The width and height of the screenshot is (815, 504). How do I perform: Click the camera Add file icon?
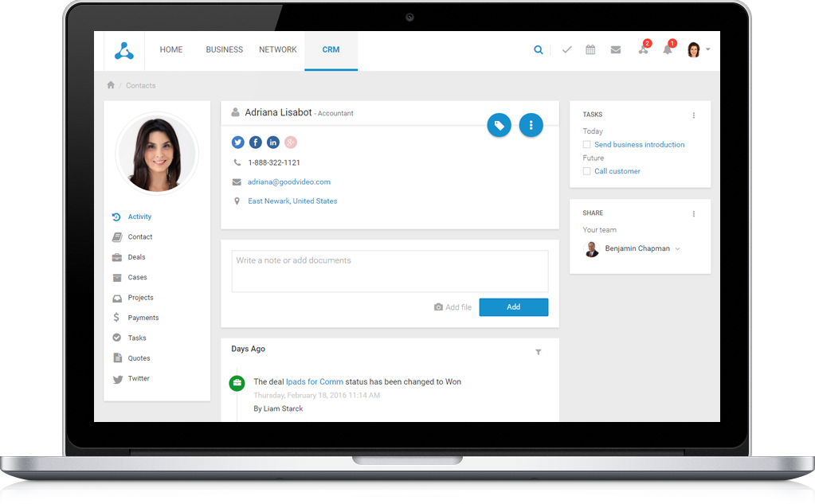[x=438, y=307]
